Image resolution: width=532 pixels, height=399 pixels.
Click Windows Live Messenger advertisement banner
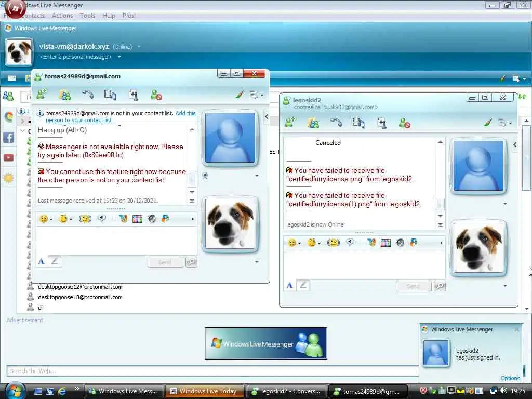[265, 343]
